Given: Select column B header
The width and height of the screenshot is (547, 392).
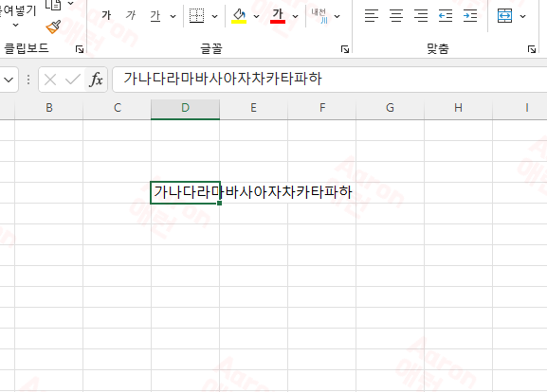Looking at the screenshot, I should point(49,108).
